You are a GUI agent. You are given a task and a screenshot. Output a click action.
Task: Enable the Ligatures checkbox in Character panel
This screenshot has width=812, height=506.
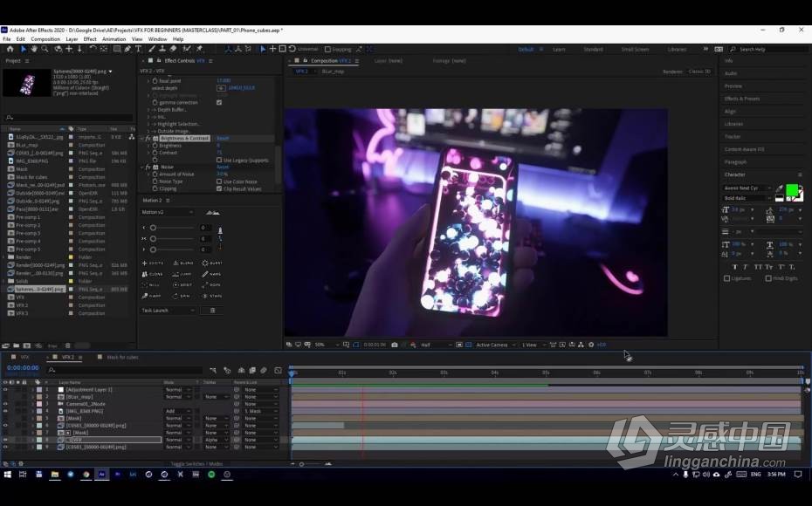click(x=726, y=278)
